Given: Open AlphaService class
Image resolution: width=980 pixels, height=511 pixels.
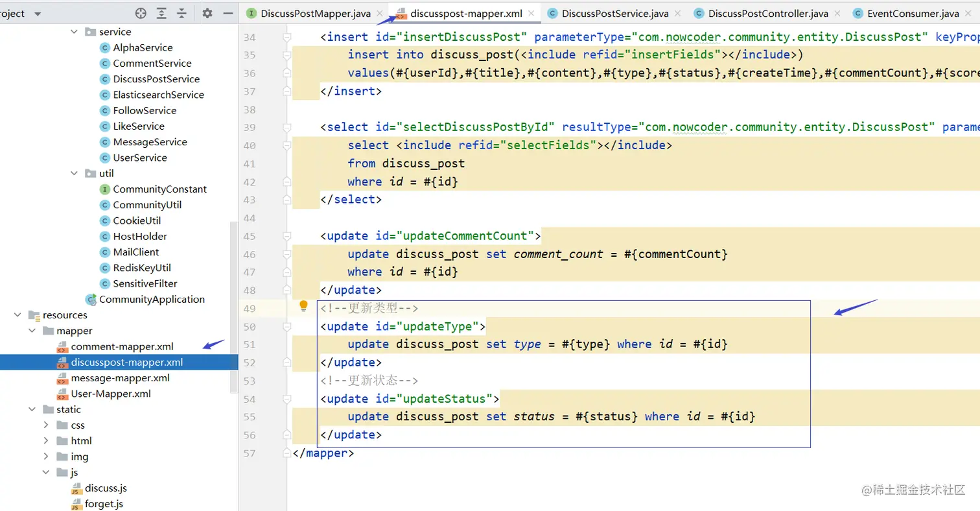Looking at the screenshot, I should [143, 47].
